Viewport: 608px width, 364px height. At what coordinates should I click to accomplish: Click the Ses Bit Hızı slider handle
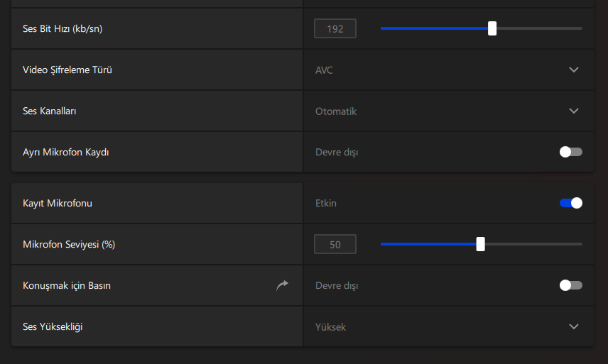492,28
